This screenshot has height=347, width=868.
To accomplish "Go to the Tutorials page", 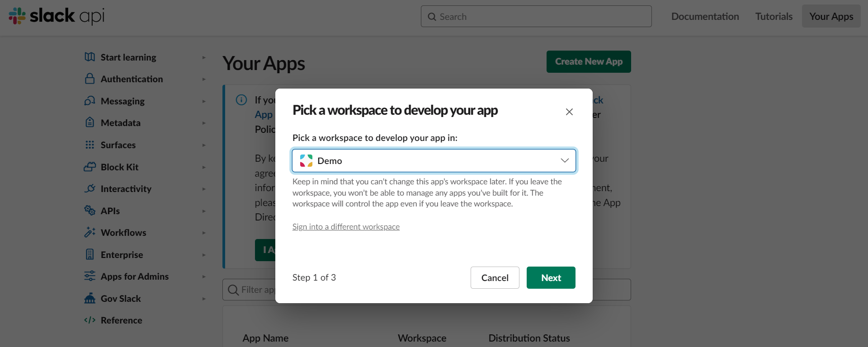I will 774,17.
